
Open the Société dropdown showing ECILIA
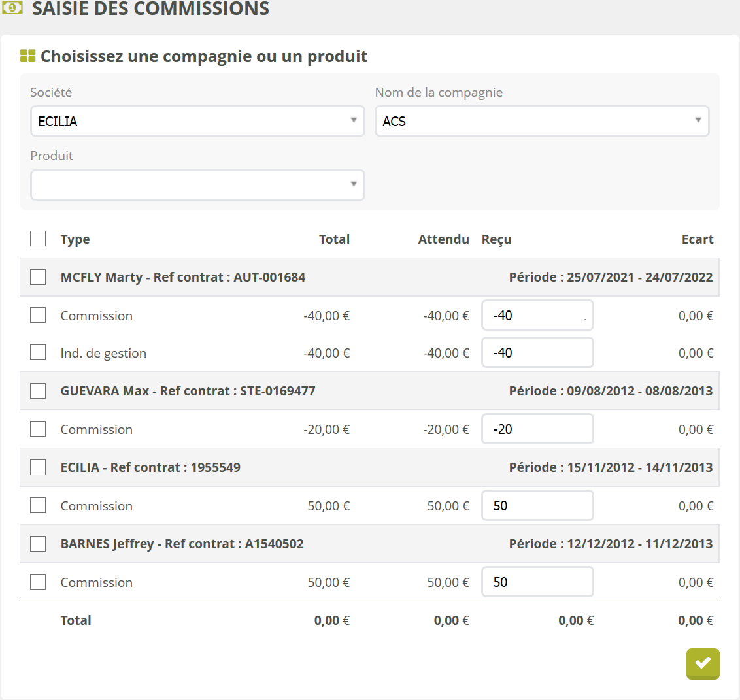tap(197, 121)
